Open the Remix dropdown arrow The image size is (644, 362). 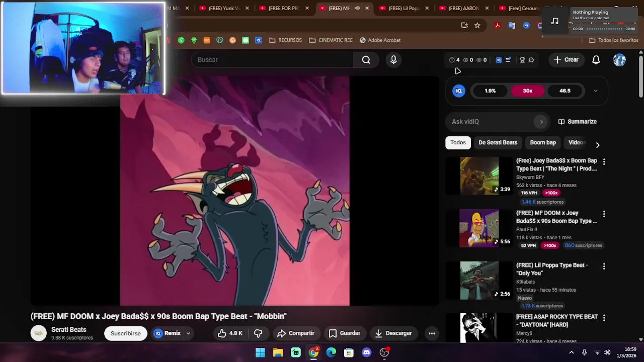(x=188, y=333)
